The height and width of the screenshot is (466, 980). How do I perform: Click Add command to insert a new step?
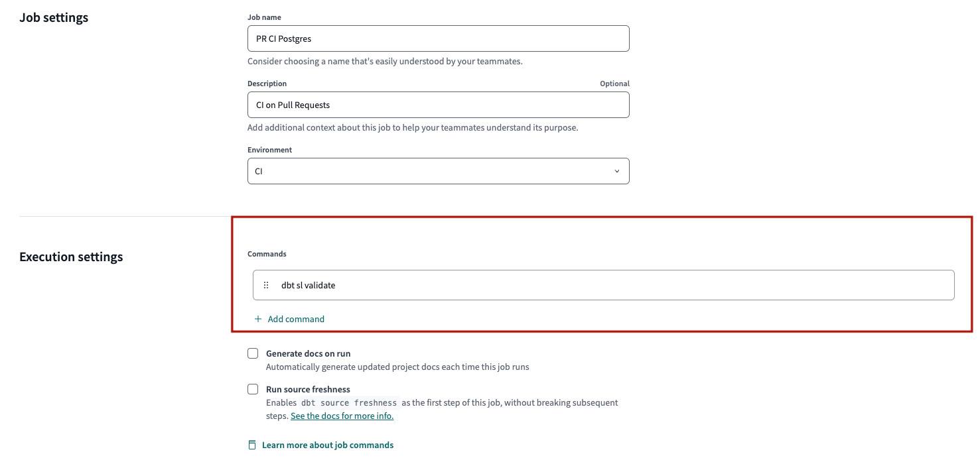(x=296, y=319)
